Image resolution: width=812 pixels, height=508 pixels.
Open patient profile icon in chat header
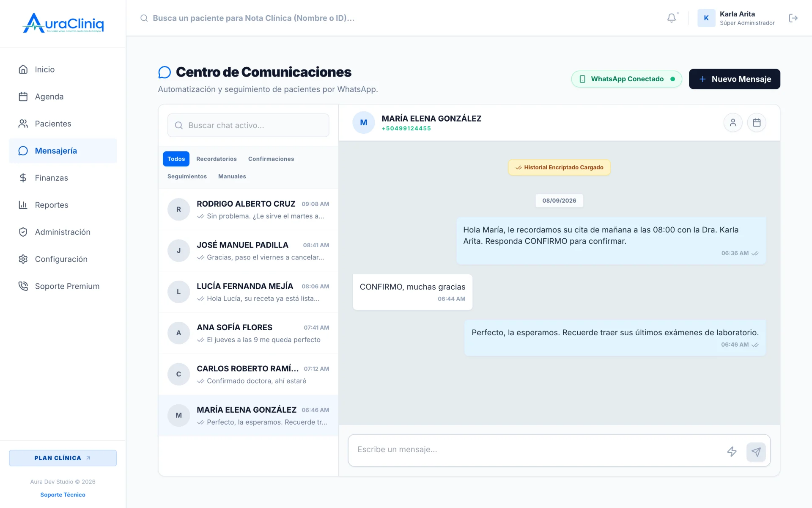pyautogui.click(x=733, y=123)
